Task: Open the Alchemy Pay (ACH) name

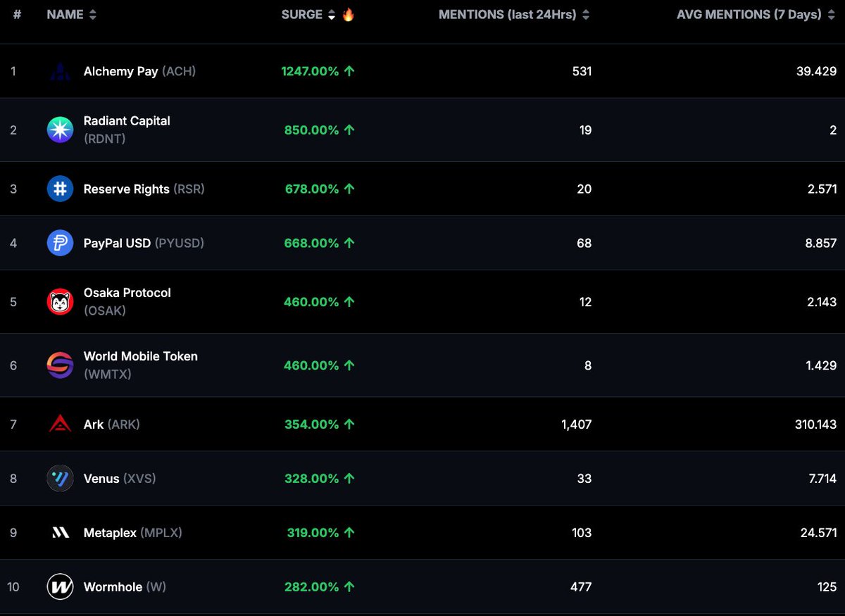Action: (x=139, y=71)
